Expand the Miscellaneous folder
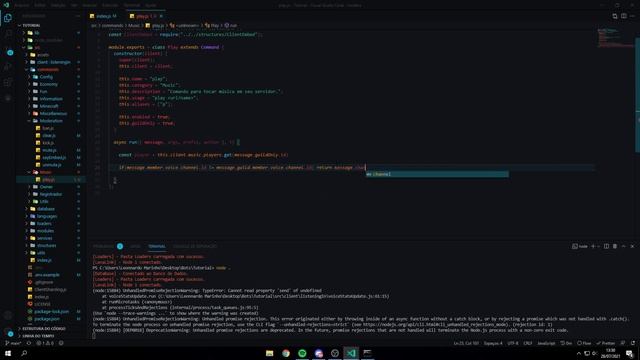Screen dimensions: 640x360 tap(53, 113)
